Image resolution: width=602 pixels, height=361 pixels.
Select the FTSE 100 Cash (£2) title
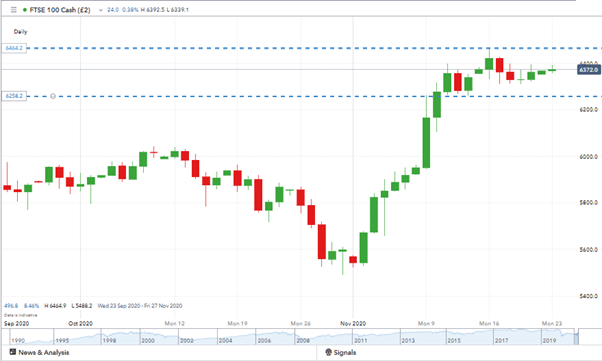pyautogui.click(x=60, y=10)
